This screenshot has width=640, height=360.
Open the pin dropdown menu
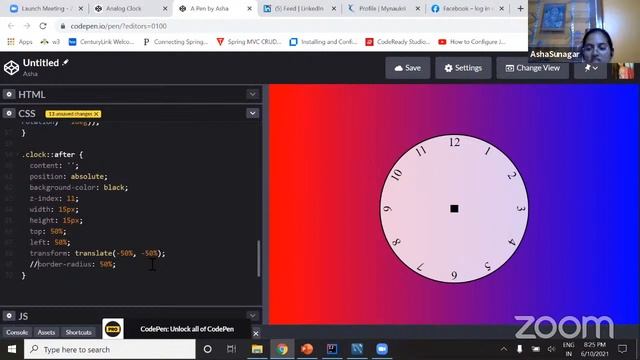pos(591,68)
